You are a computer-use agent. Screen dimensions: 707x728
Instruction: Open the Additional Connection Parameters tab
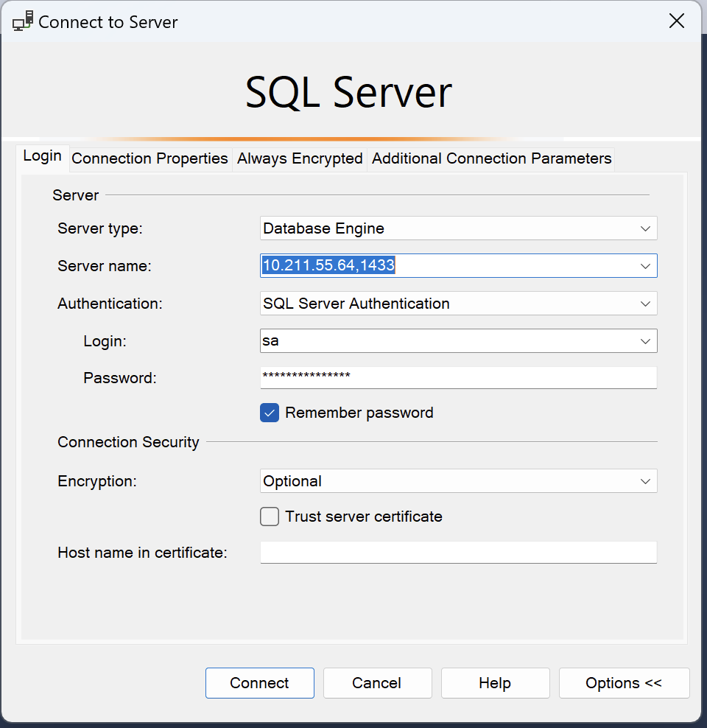(491, 158)
